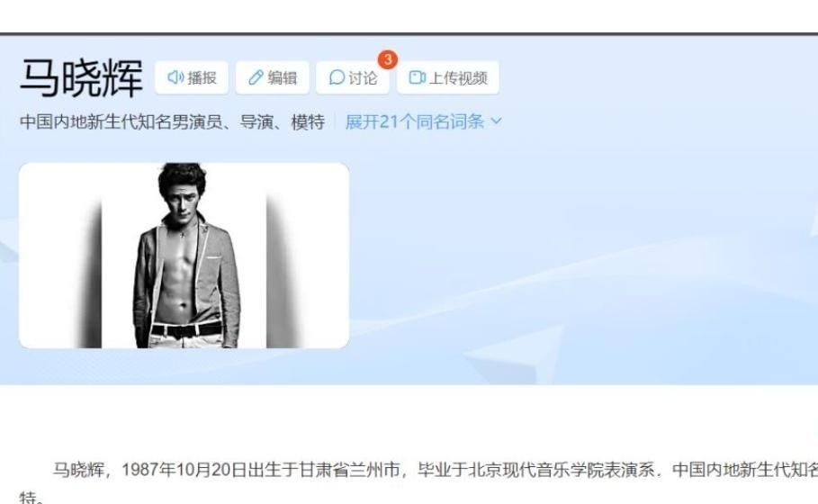Open the 讨论 discussion section
818x504 pixels.
[x=353, y=77]
